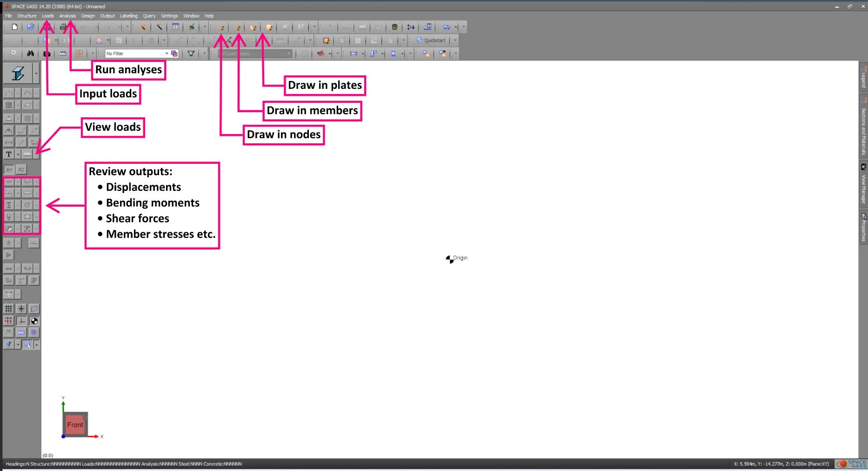The height and width of the screenshot is (471, 868).
Task: Toggle the shaded render sphere button
Action: (x=34, y=321)
